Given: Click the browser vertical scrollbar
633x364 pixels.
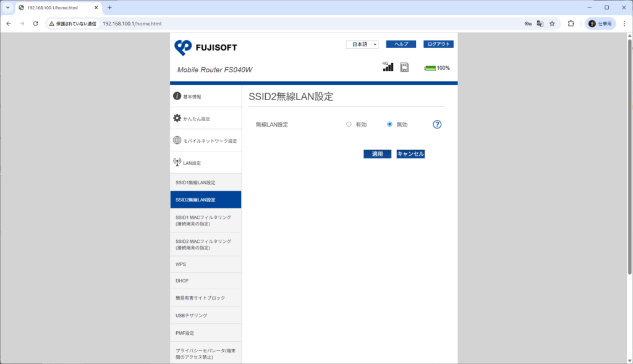Looking at the screenshot, I should 629,154.
